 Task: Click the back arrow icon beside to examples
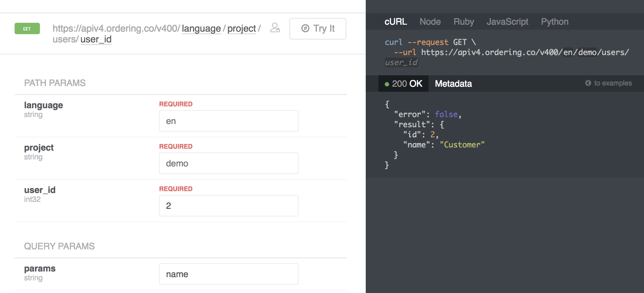588,83
